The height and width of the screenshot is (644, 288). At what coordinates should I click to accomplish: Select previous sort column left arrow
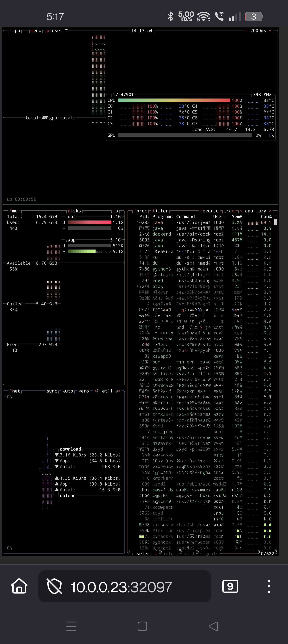[241, 211]
